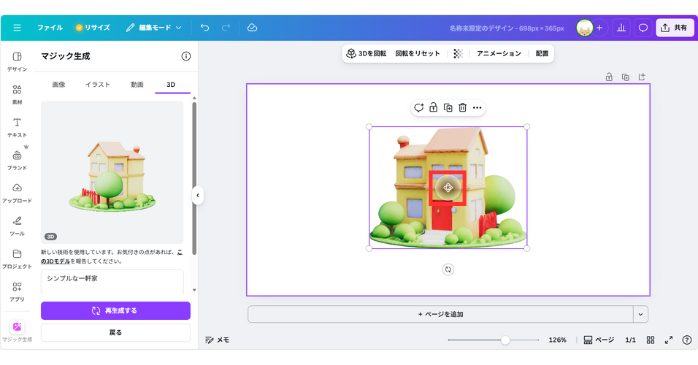Redo the last action

click(x=226, y=28)
